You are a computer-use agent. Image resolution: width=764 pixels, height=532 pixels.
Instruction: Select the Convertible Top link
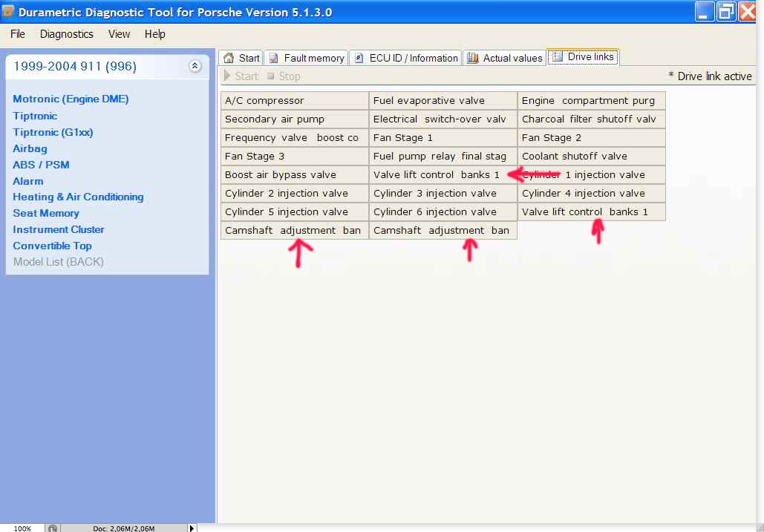(x=52, y=246)
